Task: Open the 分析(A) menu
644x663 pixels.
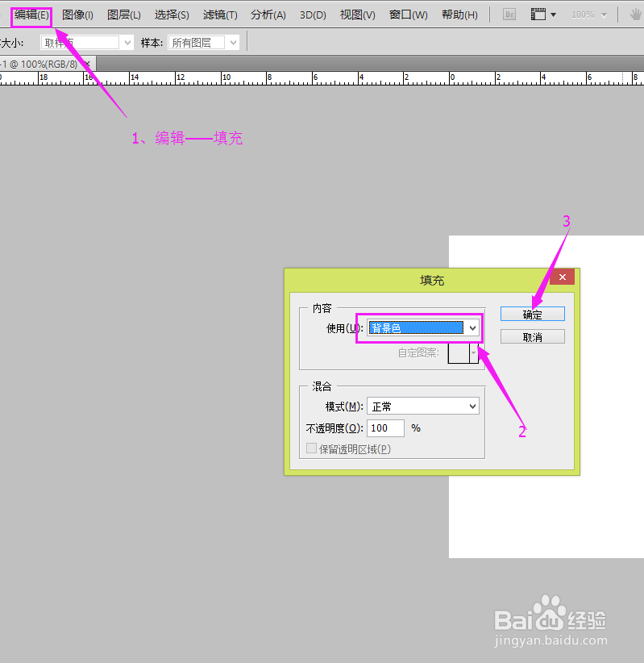Action: coord(268,15)
